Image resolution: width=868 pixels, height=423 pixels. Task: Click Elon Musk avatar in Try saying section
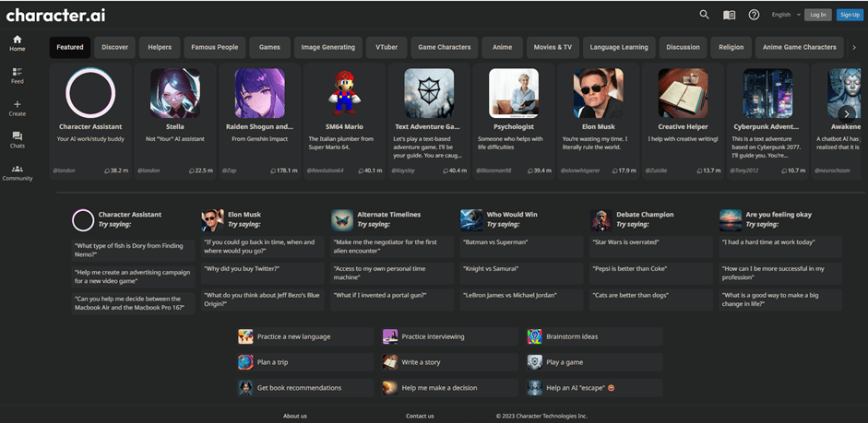212,220
